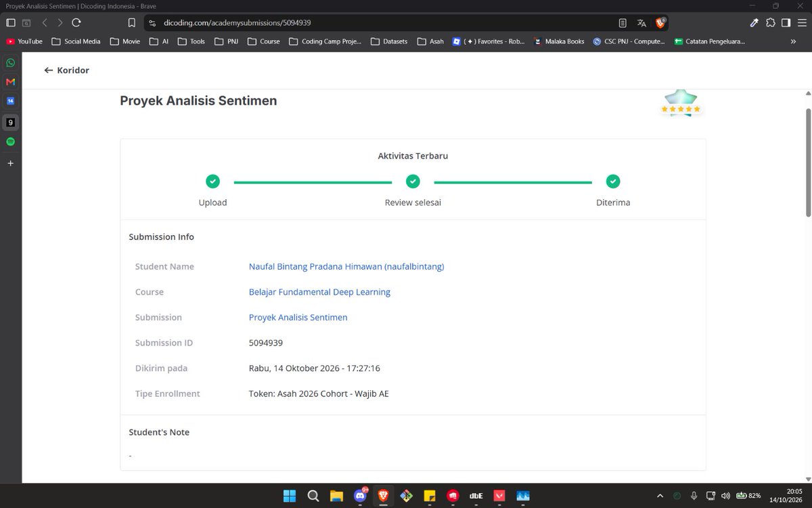Open the Sticky Notes icon on the taskbar
This screenshot has height=508, width=812.
pyautogui.click(x=429, y=495)
